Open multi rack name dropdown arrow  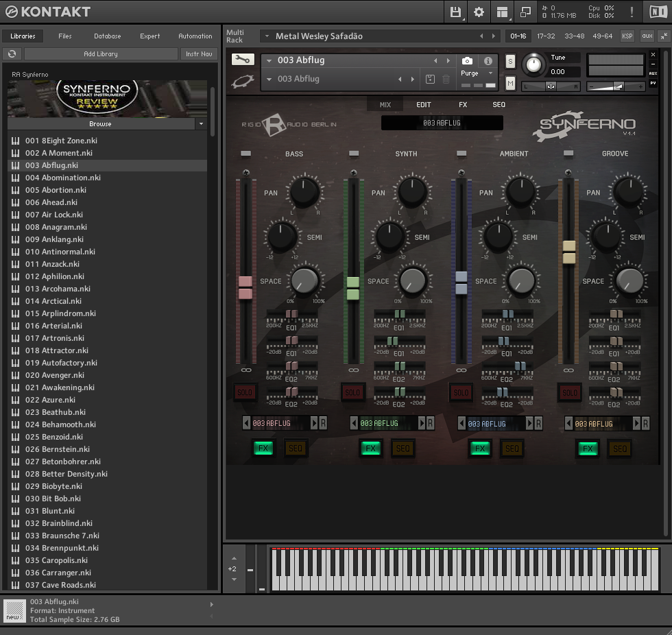(267, 36)
